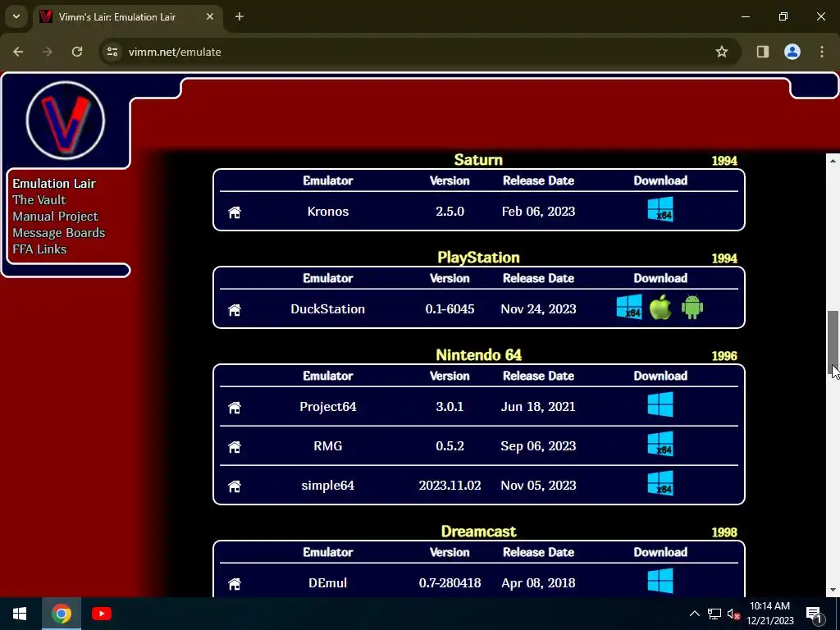The height and width of the screenshot is (630, 840).
Task: Open tab search dropdown arrow
Action: click(x=16, y=16)
